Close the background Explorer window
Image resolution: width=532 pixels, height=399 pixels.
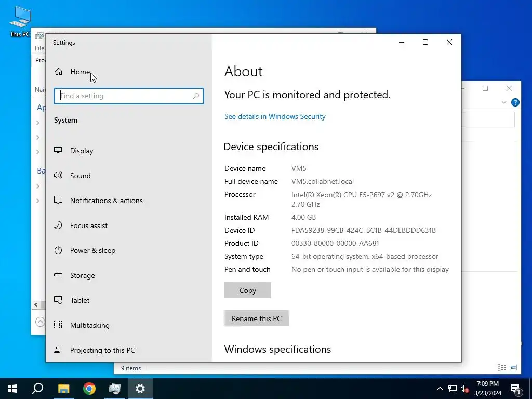(509, 88)
